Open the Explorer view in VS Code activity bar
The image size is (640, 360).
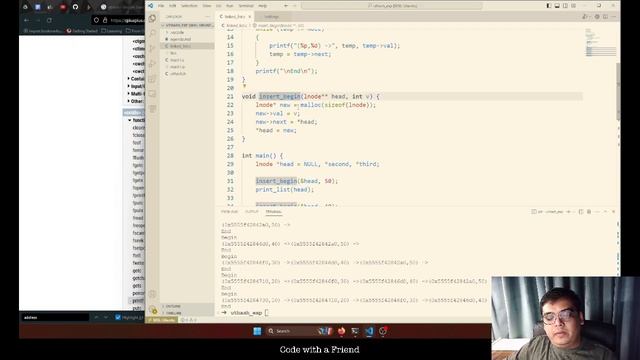pyautogui.click(x=152, y=18)
